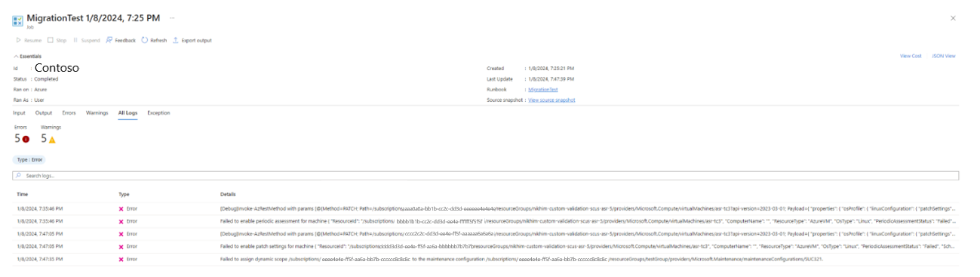Viewport: 980px width, 277px height.
Task: Switch to the Errors tab
Action: click(69, 112)
